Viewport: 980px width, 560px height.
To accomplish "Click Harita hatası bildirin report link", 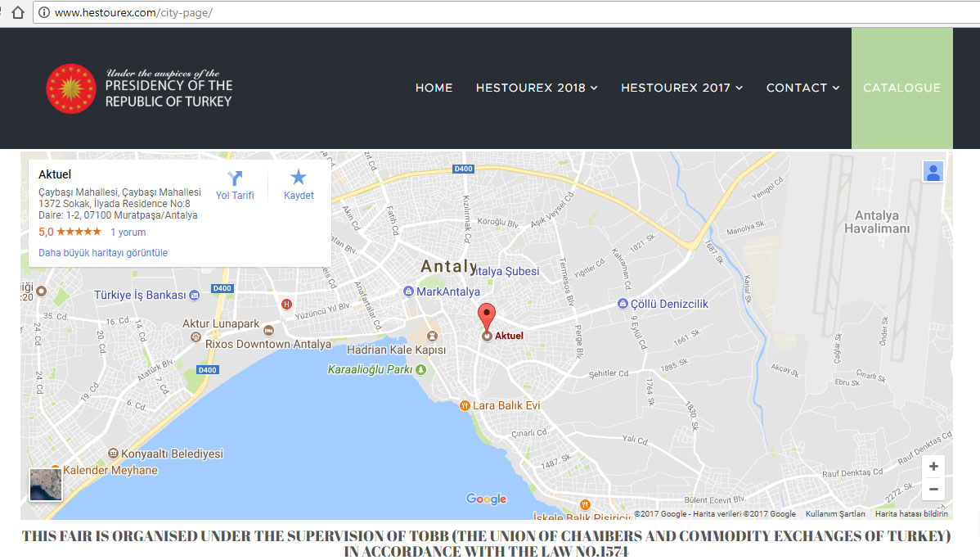I will (911, 513).
